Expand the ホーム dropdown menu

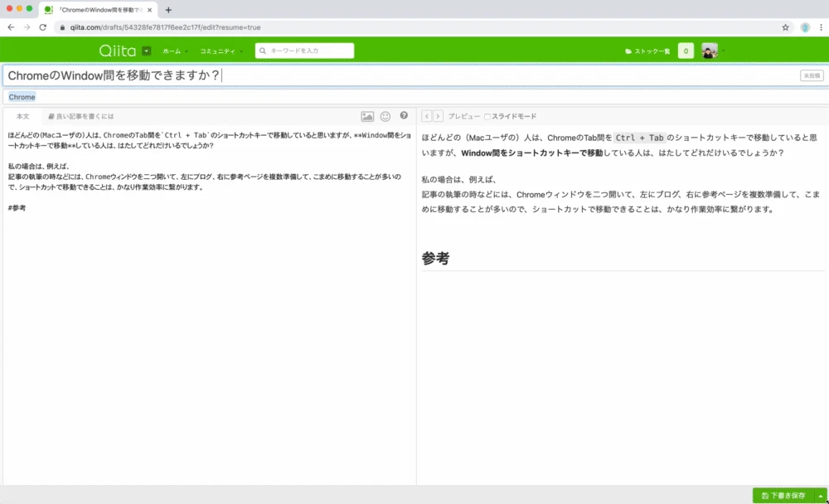point(174,51)
